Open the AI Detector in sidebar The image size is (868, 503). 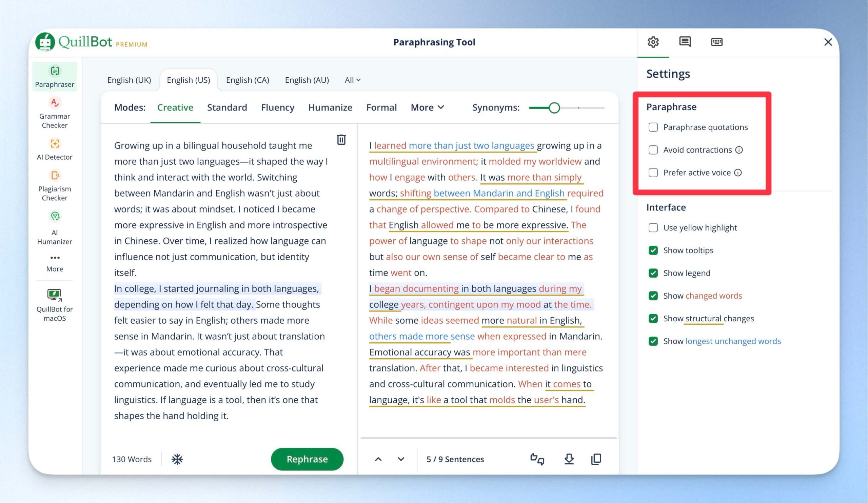(x=55, y=149)
